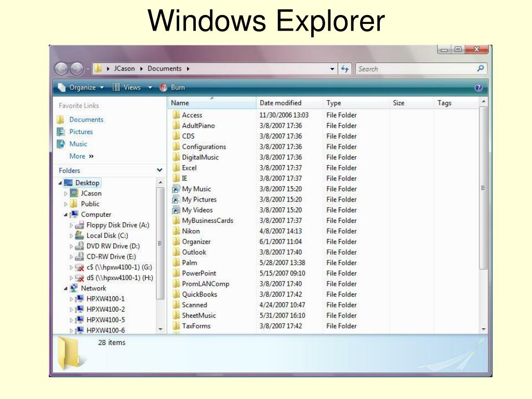Click the Documents breadcrumb in address bar
This screenshot has height=399, width=532.
point(165,69)
